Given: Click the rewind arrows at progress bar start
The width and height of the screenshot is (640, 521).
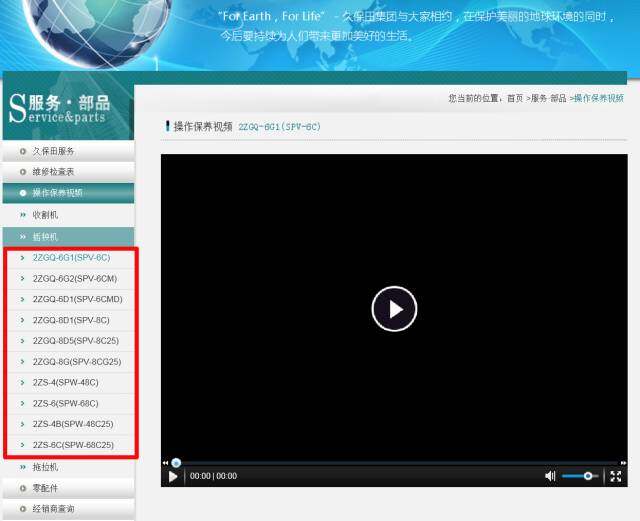Looking at the screenshot, I should tap(165, 463).
